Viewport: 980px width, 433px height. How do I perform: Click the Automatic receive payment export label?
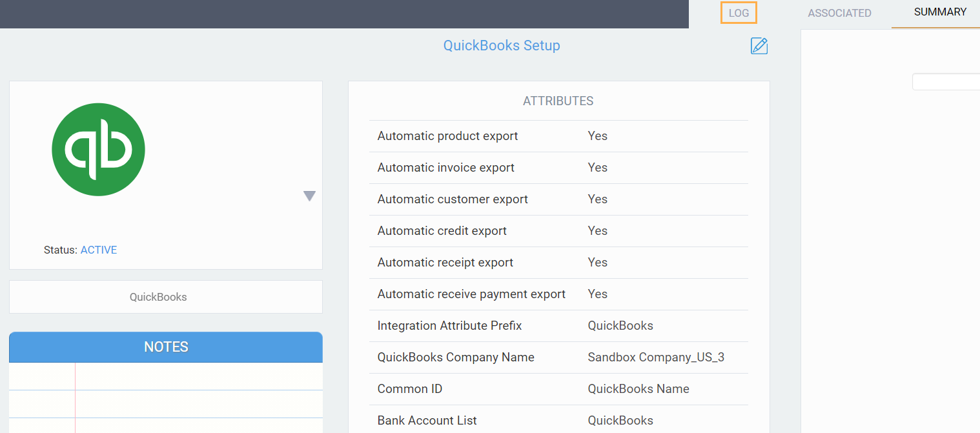(471, 294)
